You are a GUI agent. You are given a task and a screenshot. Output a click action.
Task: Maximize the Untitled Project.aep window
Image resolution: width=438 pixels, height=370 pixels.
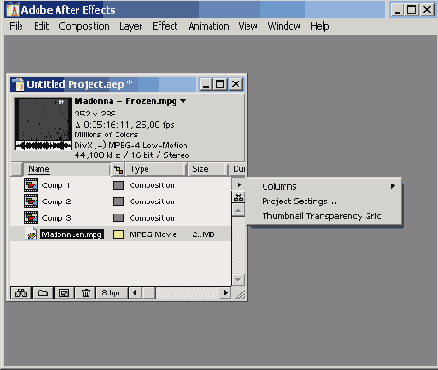coord(220,84)
